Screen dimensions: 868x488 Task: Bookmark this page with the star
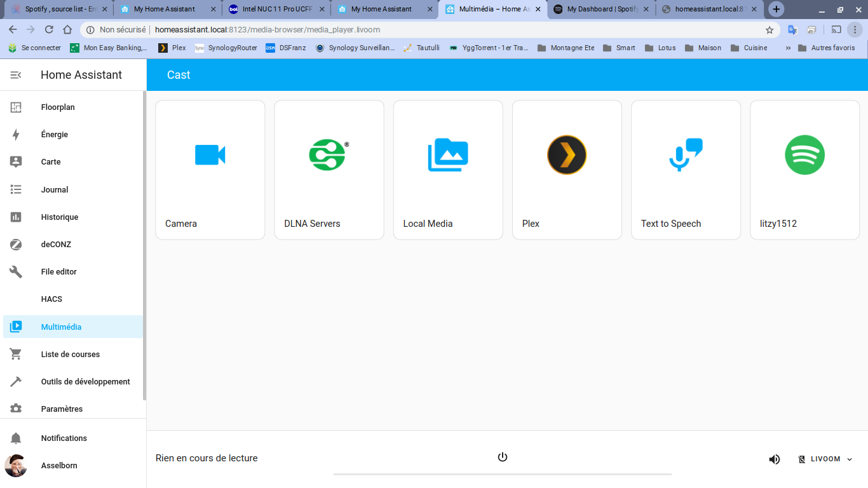770,30
